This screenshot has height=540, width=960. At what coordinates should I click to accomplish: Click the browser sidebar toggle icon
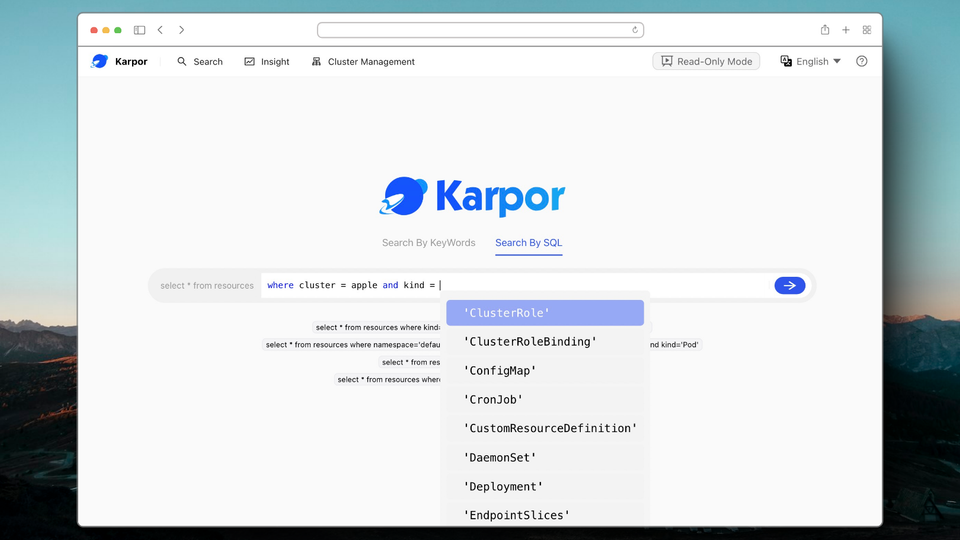click(x=140, y=30)
